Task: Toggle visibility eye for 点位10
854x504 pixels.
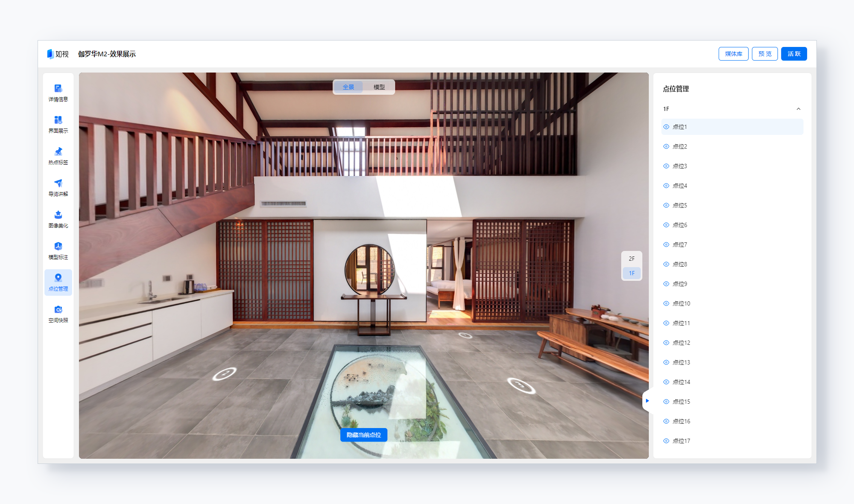Action: pyautogui.click(x=666, y=303)
